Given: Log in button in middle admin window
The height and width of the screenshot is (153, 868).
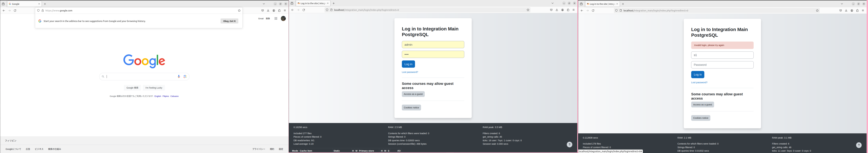Looking at the screenshot, I should point(408,64).
